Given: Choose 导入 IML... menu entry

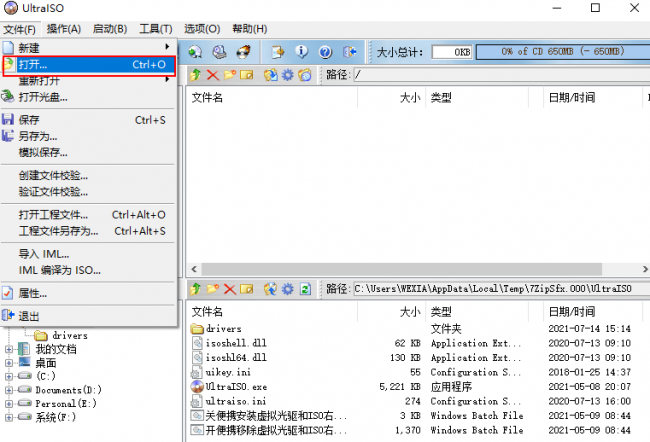Looking at the screenshot, I should pyautogui.click(x=89, y=254).
